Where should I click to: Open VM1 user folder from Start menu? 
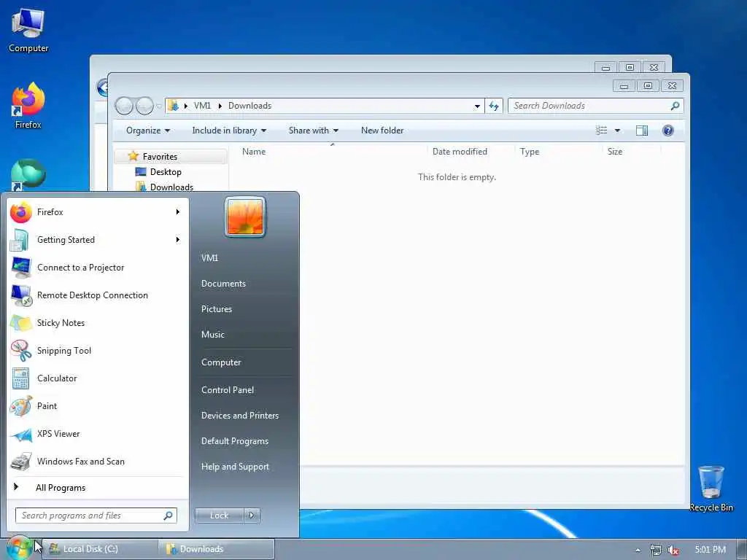[209, 257]
